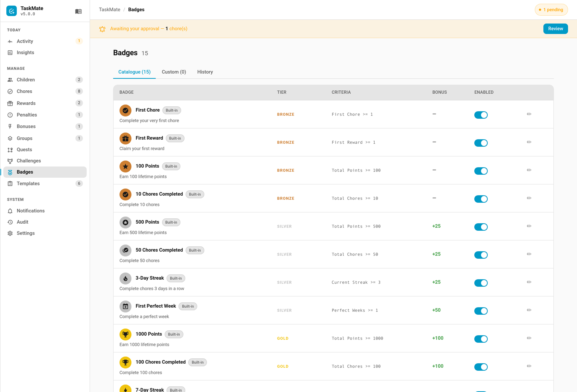Screen dimensions: 577x392
Task: Disable 100 Chores Completed toggle
Action: point(481,367)
